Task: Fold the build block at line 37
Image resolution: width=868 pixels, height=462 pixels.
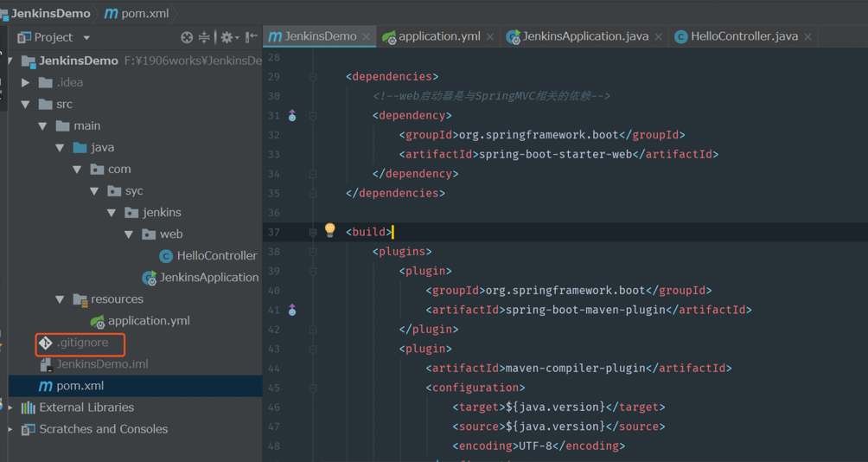Action: click(x=313, y=232)
